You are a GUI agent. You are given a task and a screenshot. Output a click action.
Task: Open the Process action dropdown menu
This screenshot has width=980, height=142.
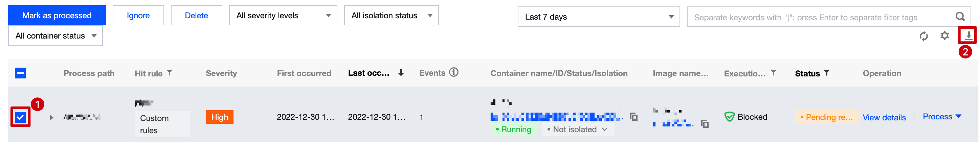coord(941,117)
